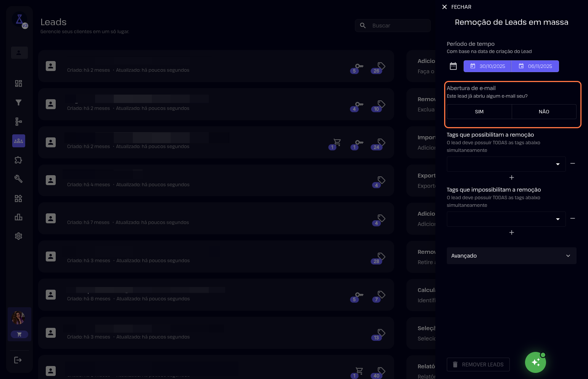
Task: Add another tag row under possibilitam remoção
Action: (512, 177)
